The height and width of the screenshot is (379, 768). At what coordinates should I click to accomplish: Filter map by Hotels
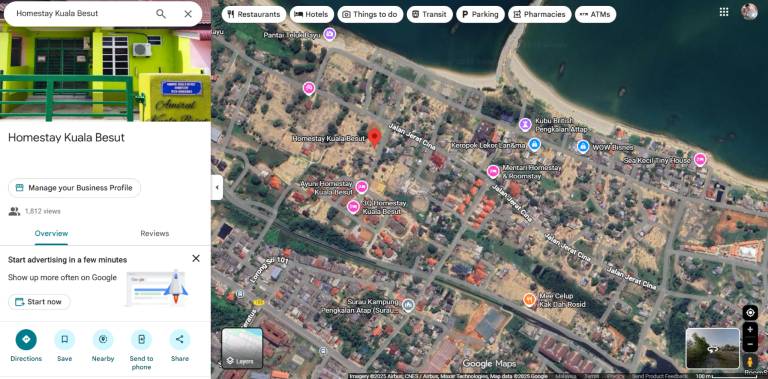[x=312, y=14]
